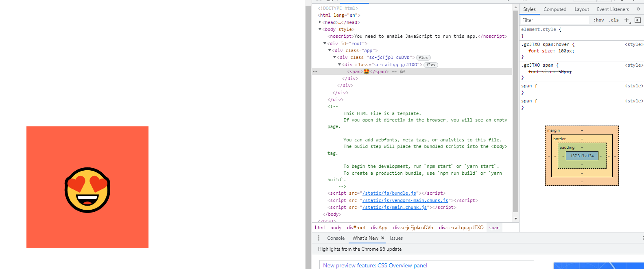Click the ellipsis actions icon on span row
Viewport: 644px width, 269px height.
tap(315, 72)
